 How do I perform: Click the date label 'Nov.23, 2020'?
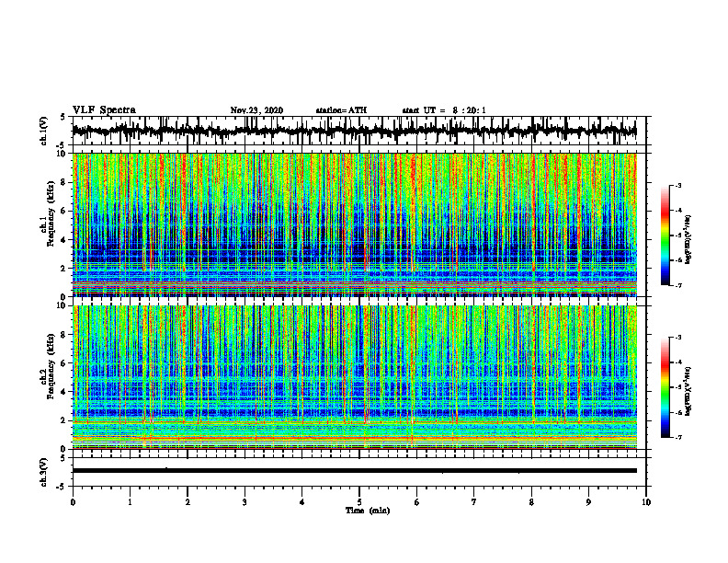tap(256, 110)
